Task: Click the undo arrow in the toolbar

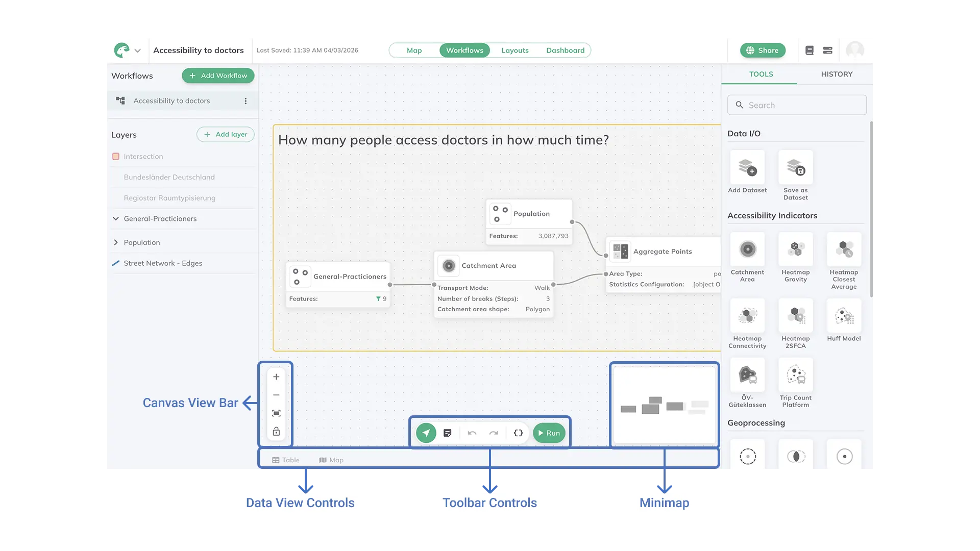Action: [472, 433]
